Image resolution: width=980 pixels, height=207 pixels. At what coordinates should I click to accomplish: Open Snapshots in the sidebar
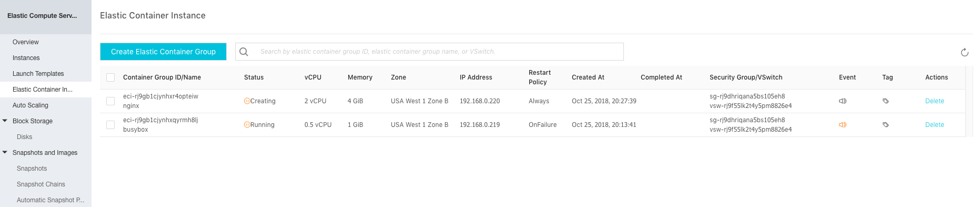pos(32,169)
